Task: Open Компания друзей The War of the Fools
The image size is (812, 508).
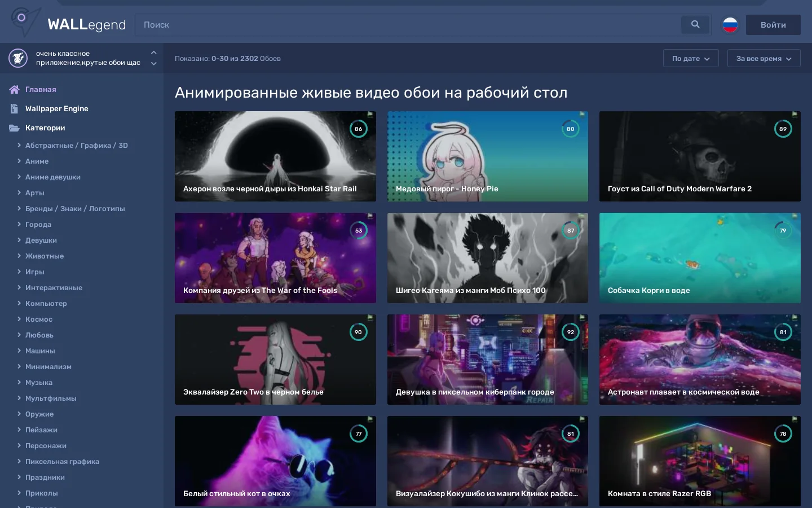Action: [275, 258]
